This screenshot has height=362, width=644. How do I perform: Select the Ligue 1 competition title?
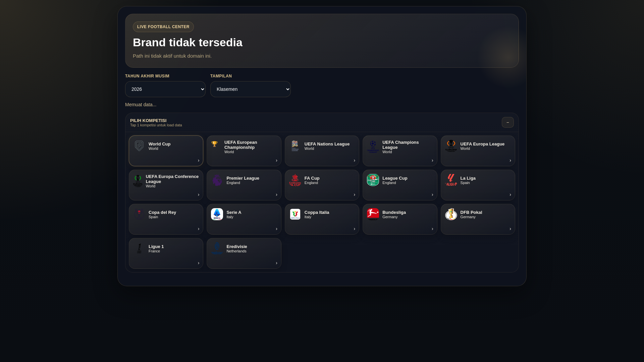pos(156,246)
